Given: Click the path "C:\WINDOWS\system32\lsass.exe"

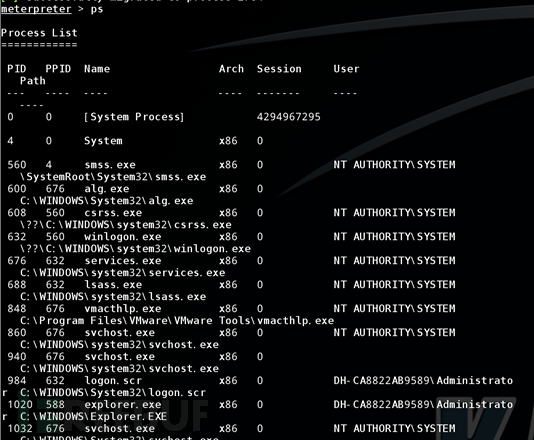Looking at the screenshot, I should pos(113,297).
